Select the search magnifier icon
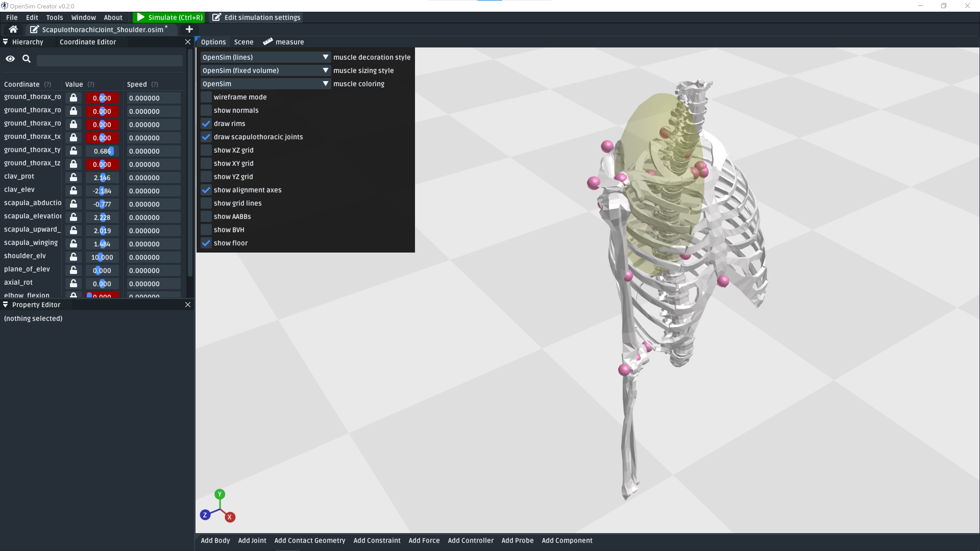This screenshot has height=551, width=980. click(26, 59)
